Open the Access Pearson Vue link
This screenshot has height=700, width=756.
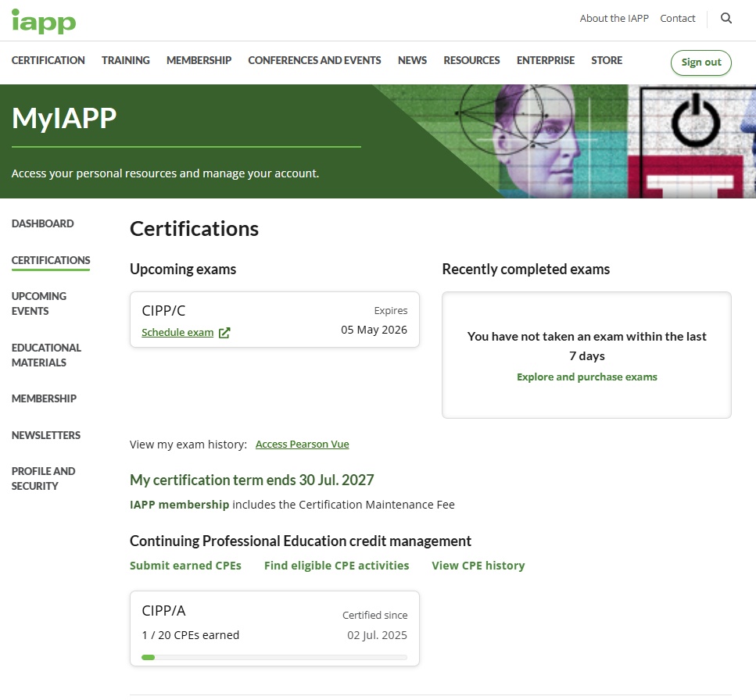pos(303,445)
